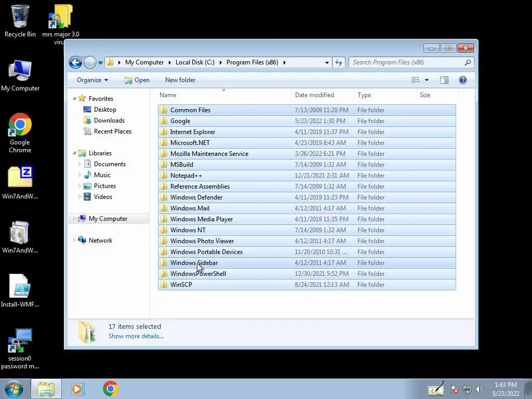Select the Windows Portable Devices folder row

pyautogui.click(x=307, y=252)
